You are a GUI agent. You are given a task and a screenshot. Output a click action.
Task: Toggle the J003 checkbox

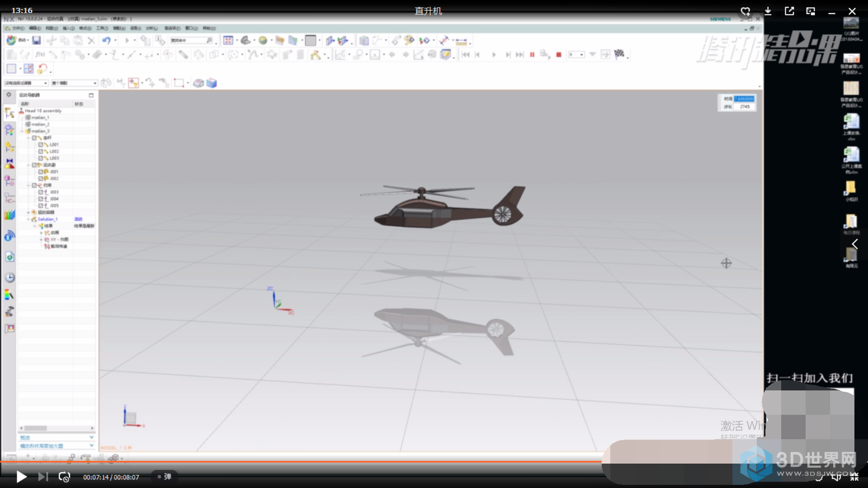(41, 192)
